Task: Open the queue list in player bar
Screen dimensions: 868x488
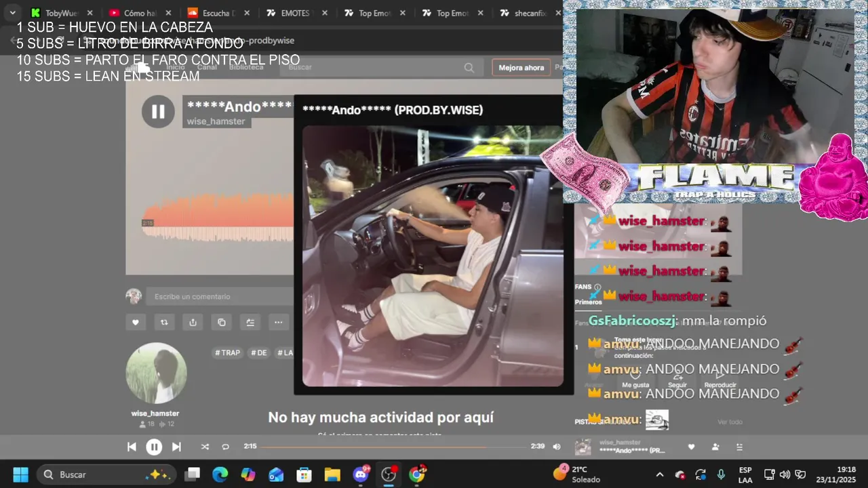Action: coord(740,447)
